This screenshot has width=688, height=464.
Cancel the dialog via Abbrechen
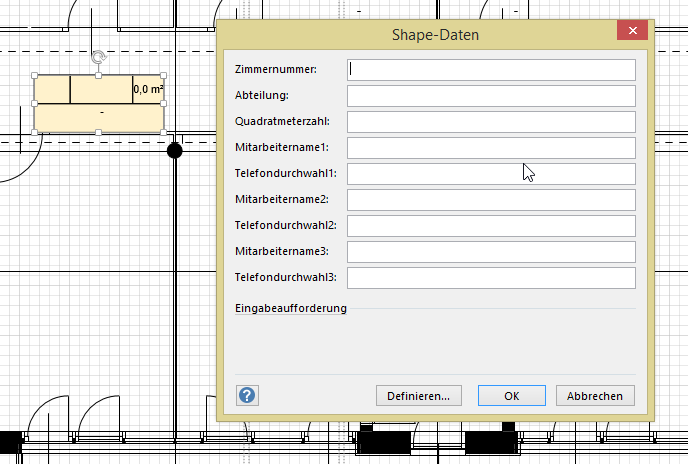(595, 396)
